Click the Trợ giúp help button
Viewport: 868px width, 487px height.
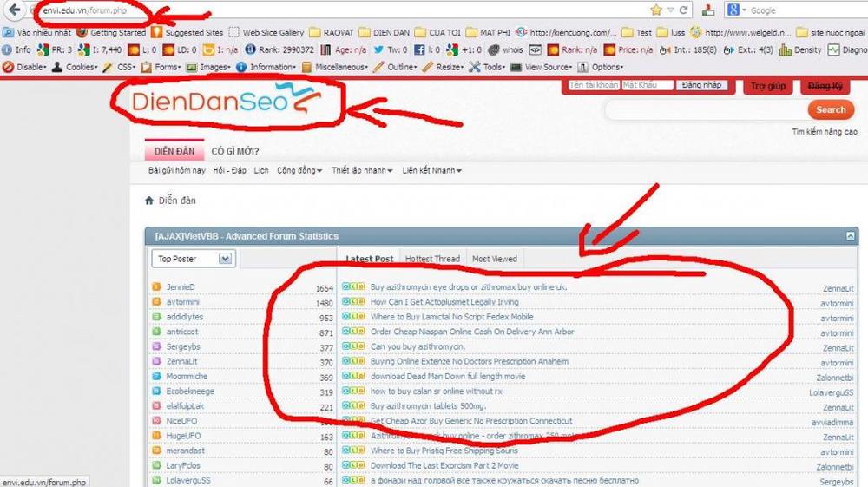(768, 86)
